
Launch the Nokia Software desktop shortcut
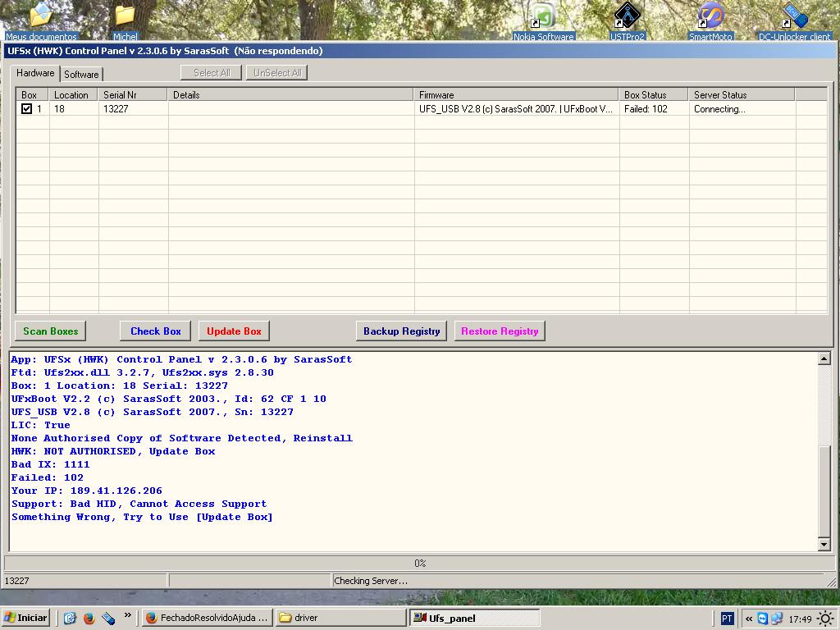point(543,21)
